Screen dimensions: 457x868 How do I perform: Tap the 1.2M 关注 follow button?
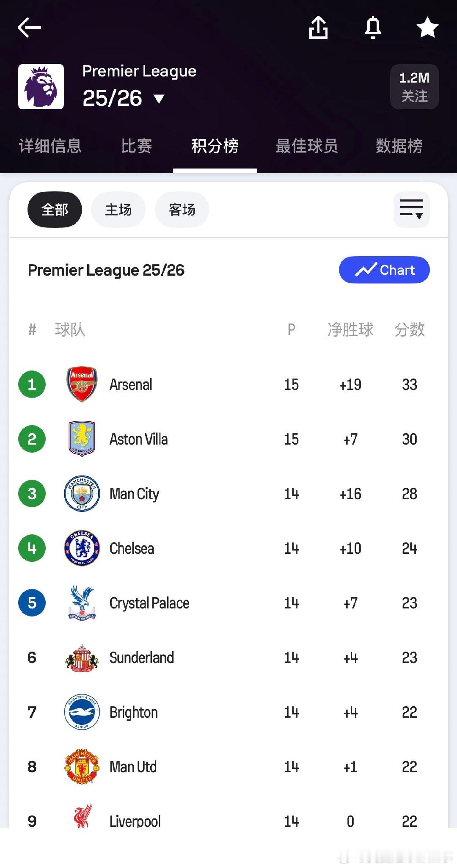(414, 87)
